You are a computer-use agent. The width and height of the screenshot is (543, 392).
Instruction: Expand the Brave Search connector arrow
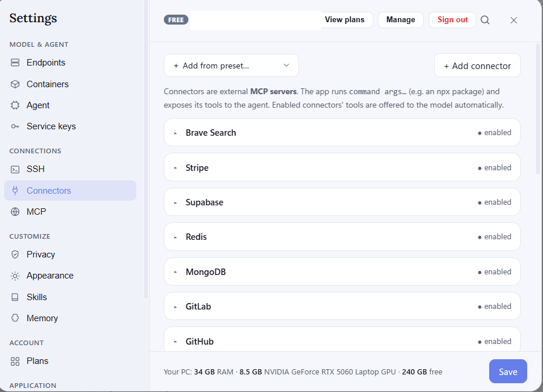click(x=176, y=133)
